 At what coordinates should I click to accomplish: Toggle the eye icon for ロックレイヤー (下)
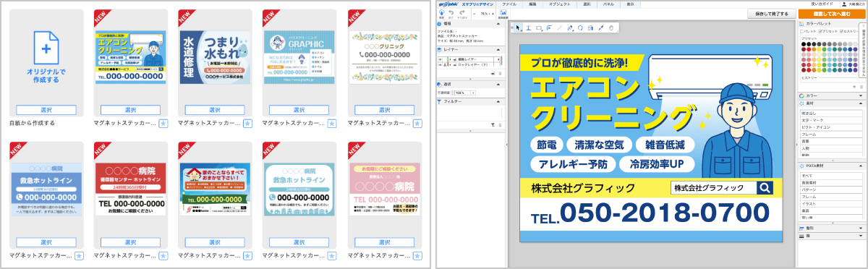coord(440,65)
